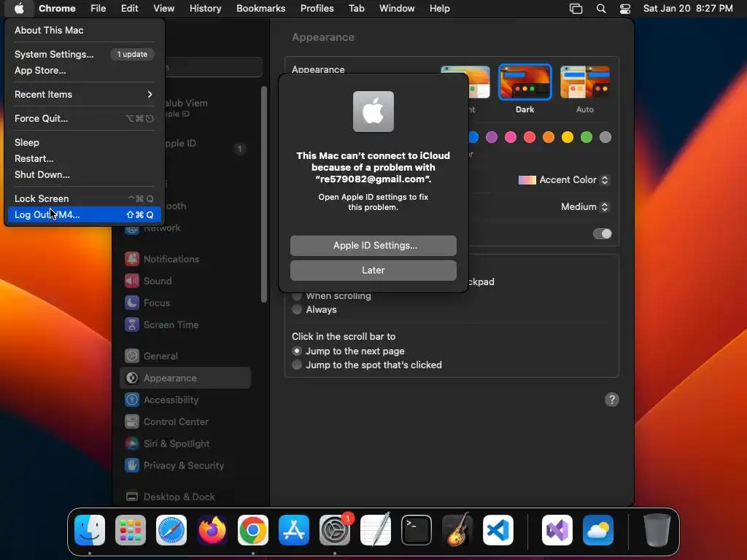Open Force Quit from Apple menu
This screenshot has height=560, width=747.
pos(83,119)
